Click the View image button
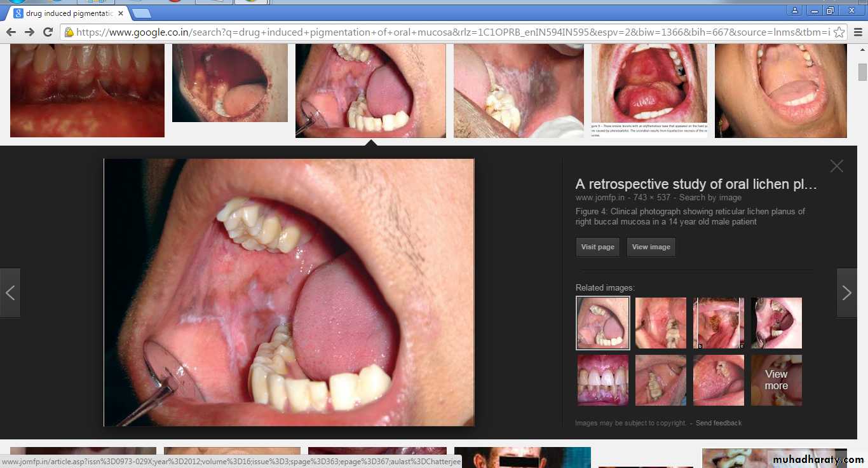 tap(651, 247)
